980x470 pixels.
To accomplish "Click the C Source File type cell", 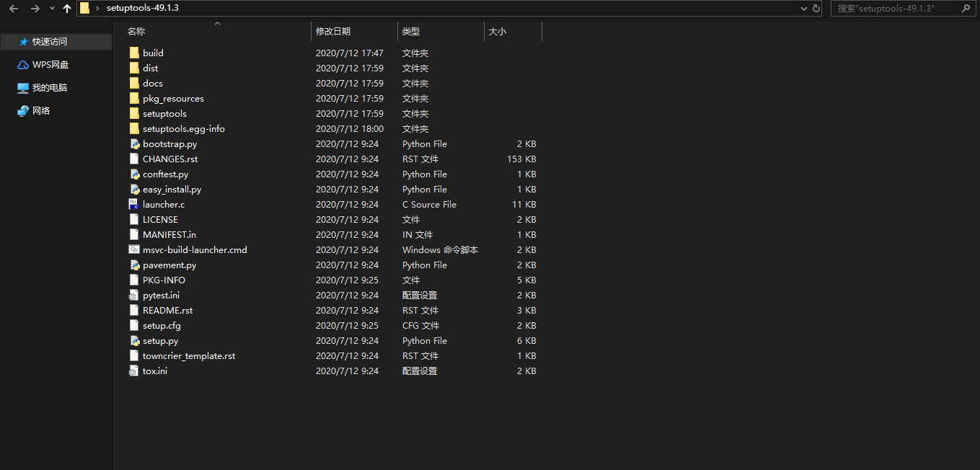I will [429, 204].
